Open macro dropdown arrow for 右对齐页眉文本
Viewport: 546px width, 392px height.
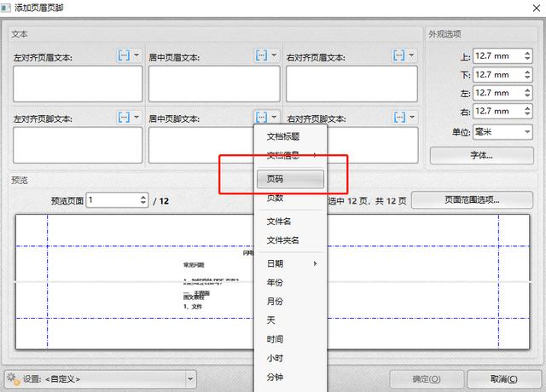[411, 55]
